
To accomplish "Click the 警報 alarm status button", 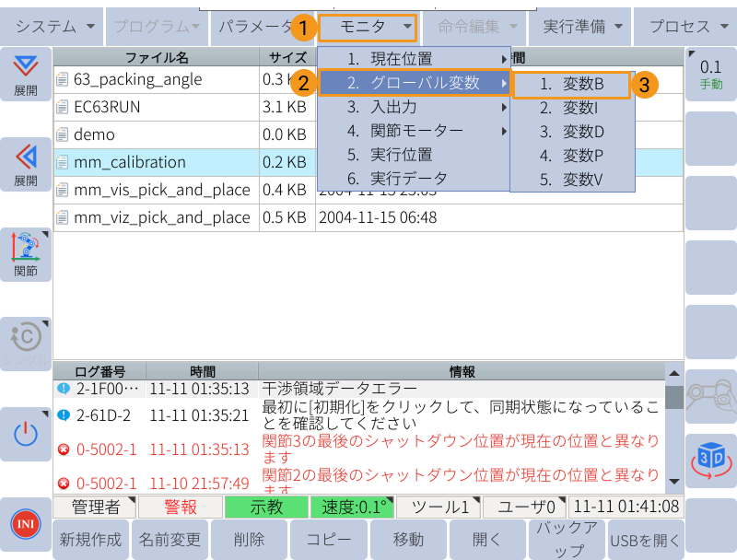I will 181,507.
